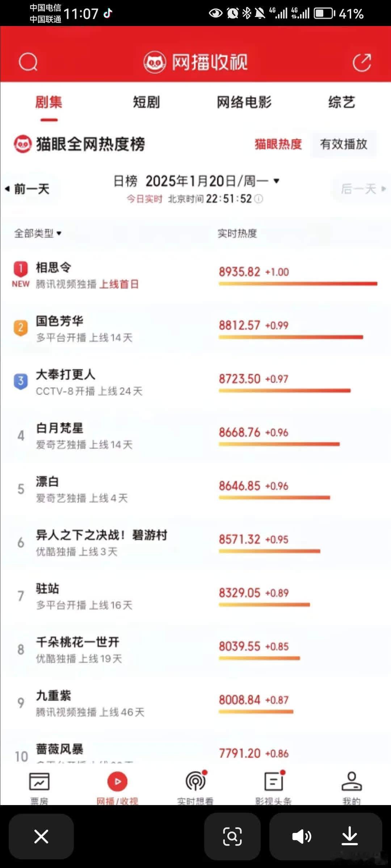
Task: Switch to the 短剧 tab
Action: (146, 102)
